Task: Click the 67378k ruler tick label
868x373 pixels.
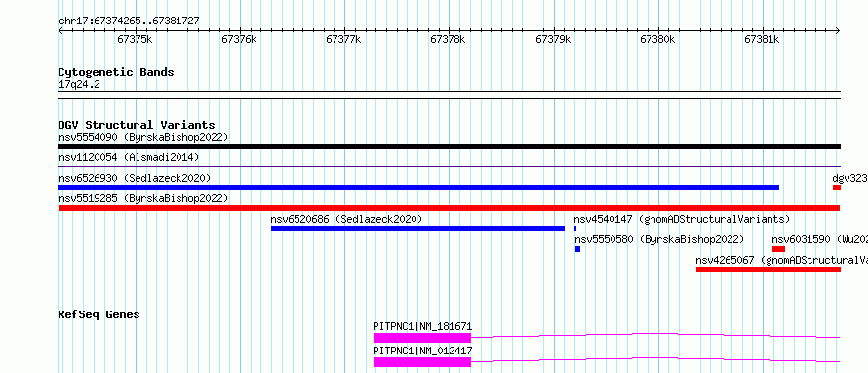Action: (449, 39)
